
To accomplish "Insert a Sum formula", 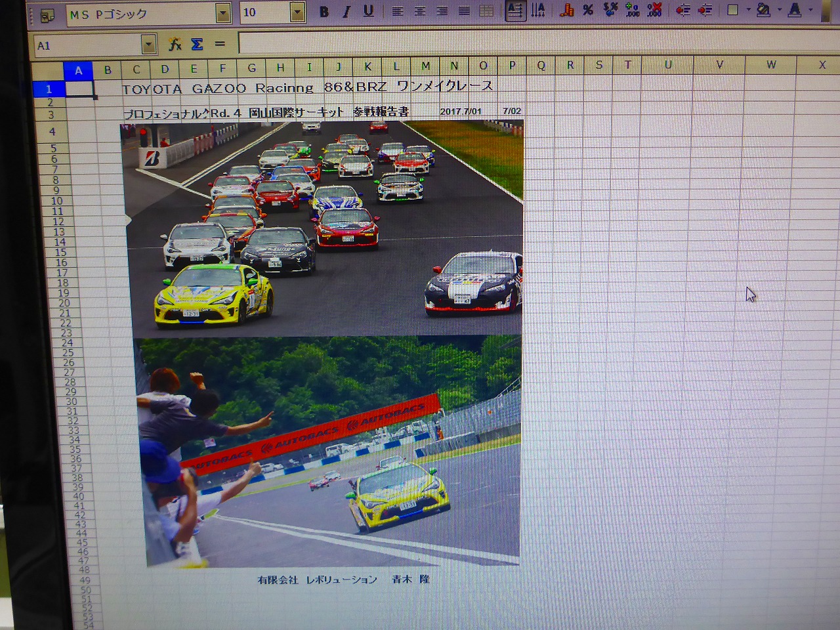I will point(197,44).
